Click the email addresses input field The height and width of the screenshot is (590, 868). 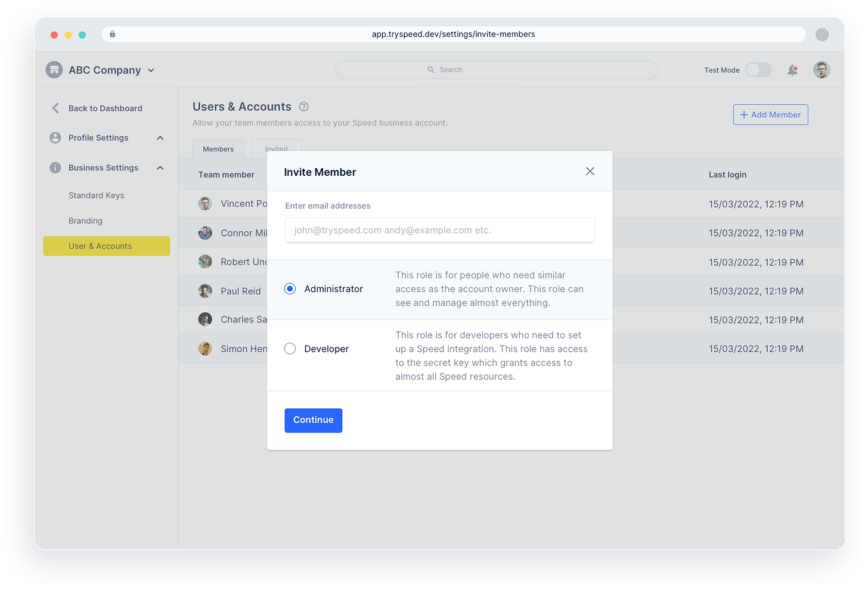pyautogui.click(x=439, y=230)
